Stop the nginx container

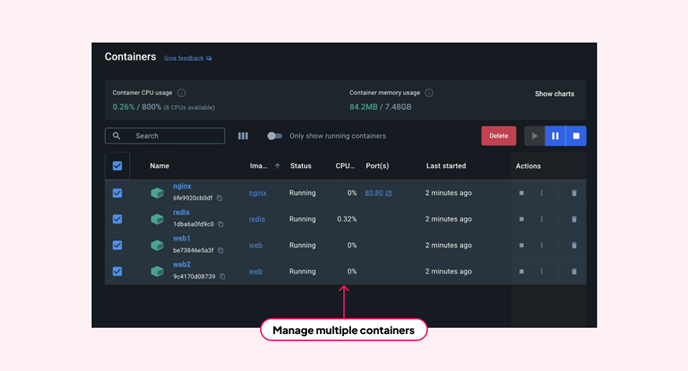click(x=521, y=193)
